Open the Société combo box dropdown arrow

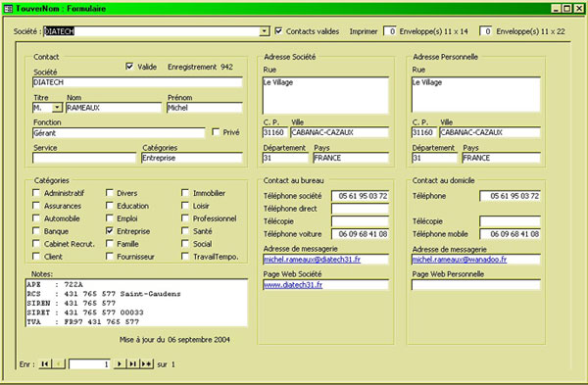(x=265, y=31)
